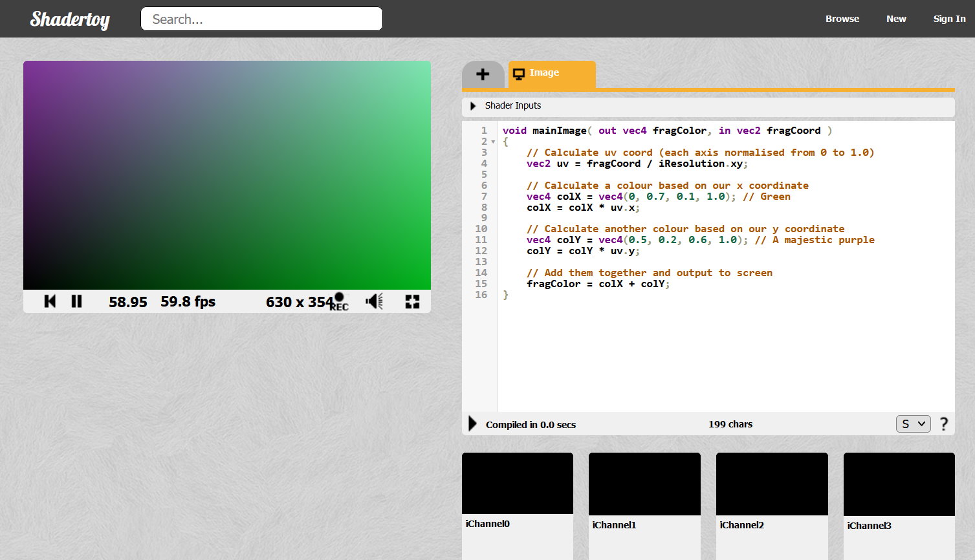This screenshot has height=560, width=975.
Task: Select the iChannel1 input slot
Action: pyautogui.click(x=644, y=484)
